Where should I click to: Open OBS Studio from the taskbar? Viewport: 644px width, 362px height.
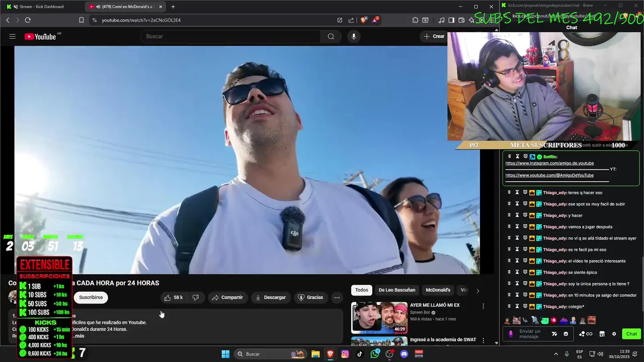[x=389, y=354]
